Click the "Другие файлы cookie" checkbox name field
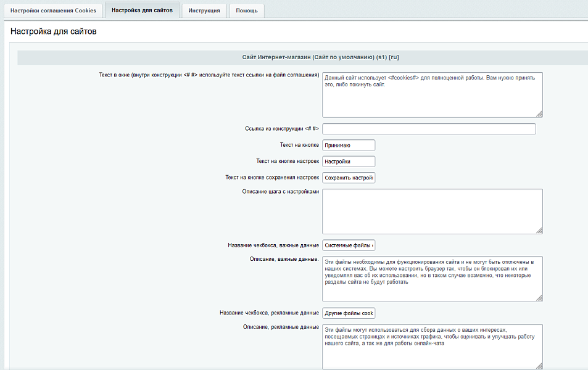This screenshot has width=588, height=370. pyautogui.click(x=349, y=313)
